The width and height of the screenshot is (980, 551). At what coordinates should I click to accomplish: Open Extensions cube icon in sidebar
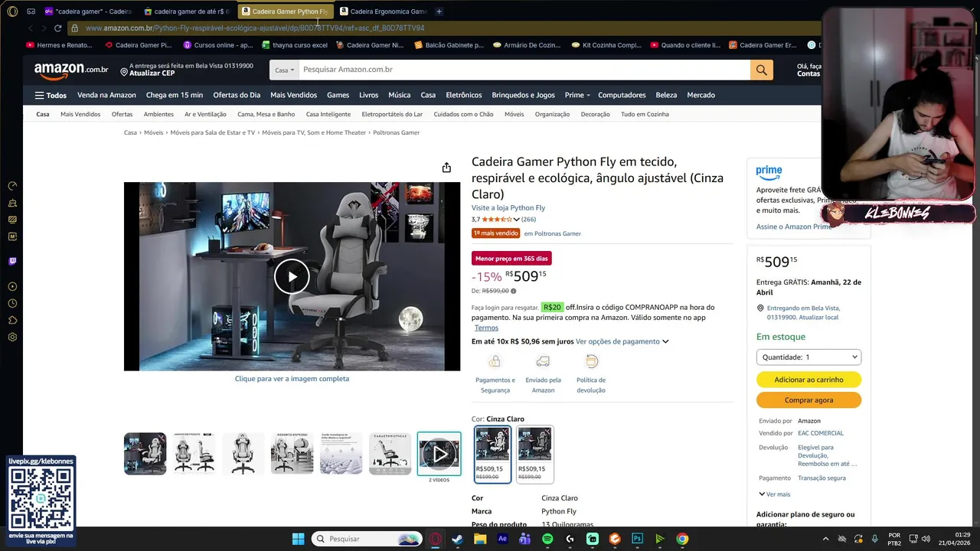12,321
